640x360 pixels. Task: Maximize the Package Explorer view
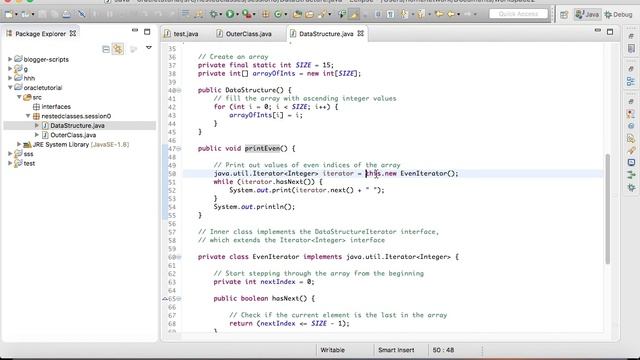tap(147, 31)
